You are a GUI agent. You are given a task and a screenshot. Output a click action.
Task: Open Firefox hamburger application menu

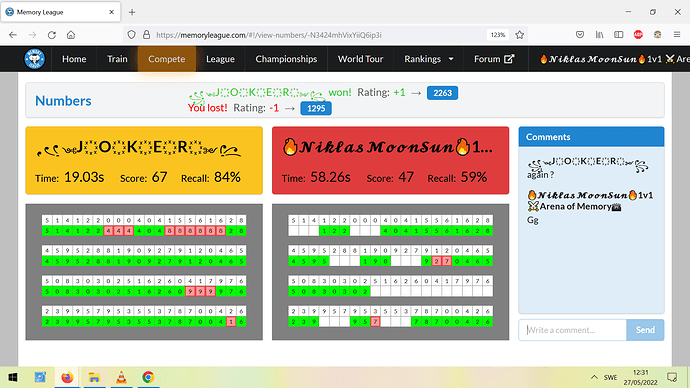(x=677, y=35)
